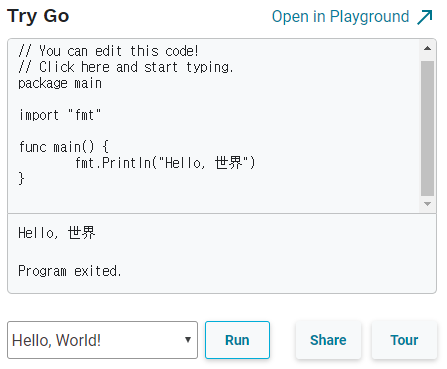Open the Tour button
Screen dimensions: 447x369
click(404, 340)
